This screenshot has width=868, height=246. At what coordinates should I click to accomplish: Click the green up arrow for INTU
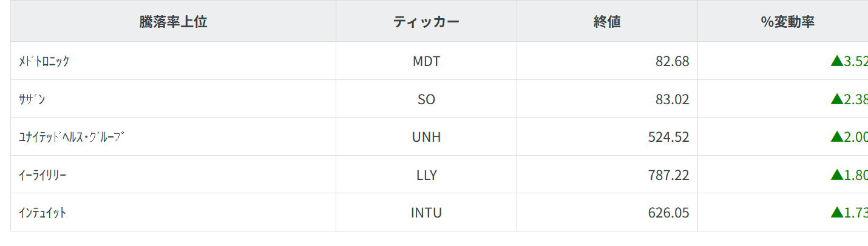(x=837, y=212)
